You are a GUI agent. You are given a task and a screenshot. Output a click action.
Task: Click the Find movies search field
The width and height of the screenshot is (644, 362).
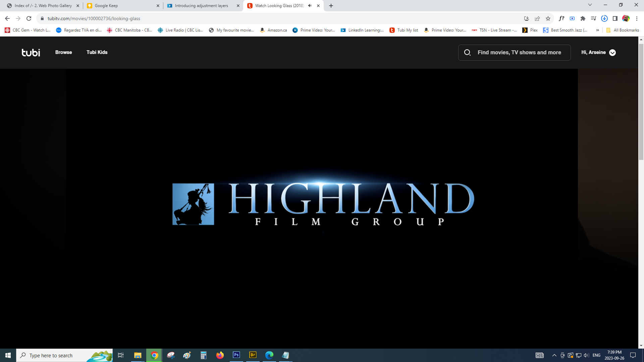point(519,53)
